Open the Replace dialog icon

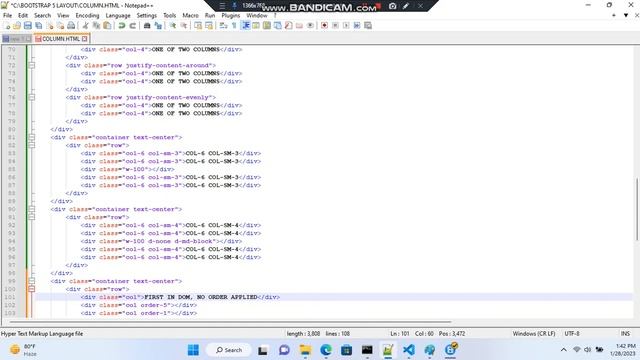click(158, 25)
